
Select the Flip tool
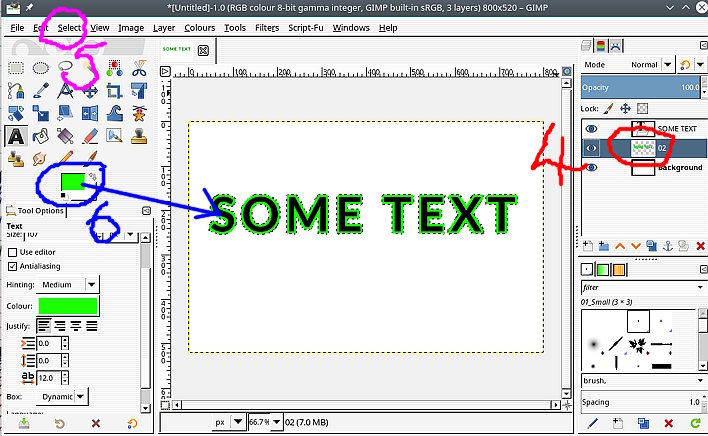(x=90, y=113)
